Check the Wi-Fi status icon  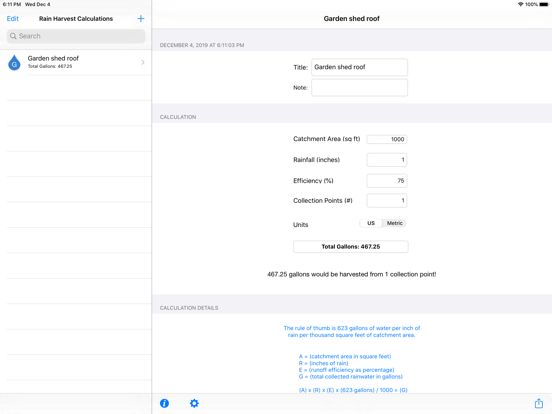520,4
